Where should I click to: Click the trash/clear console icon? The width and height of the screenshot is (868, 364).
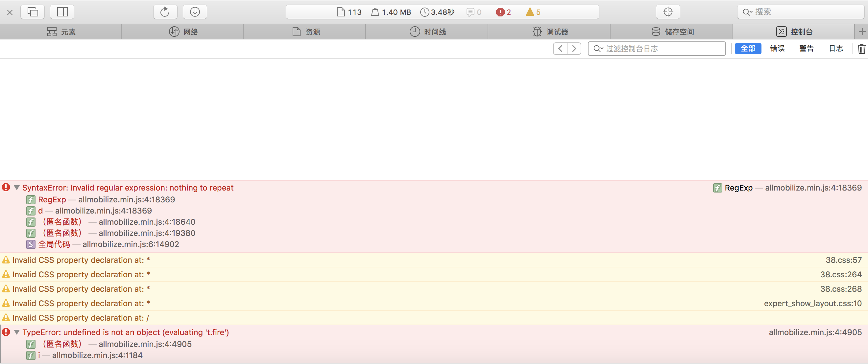pyautogui.click(x=859, y=49)
